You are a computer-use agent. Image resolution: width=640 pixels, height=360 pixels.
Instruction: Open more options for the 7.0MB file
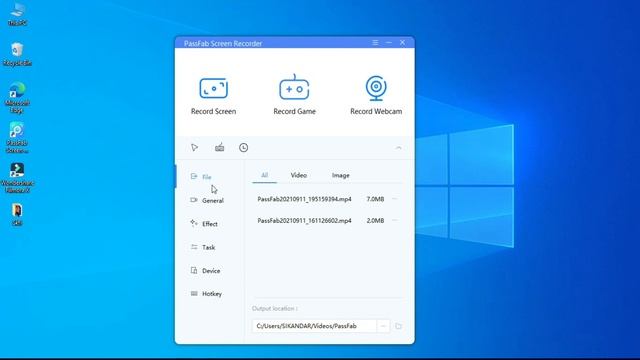pos(395,199)
